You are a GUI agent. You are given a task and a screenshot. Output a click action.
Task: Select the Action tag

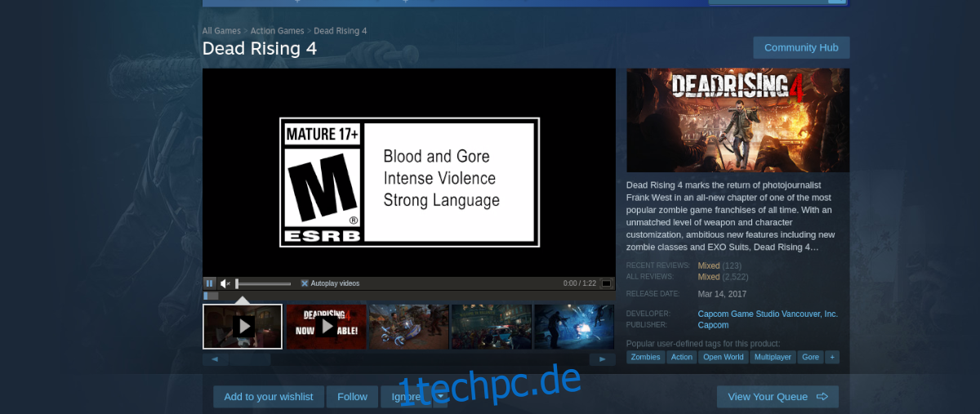click(682, 357)
